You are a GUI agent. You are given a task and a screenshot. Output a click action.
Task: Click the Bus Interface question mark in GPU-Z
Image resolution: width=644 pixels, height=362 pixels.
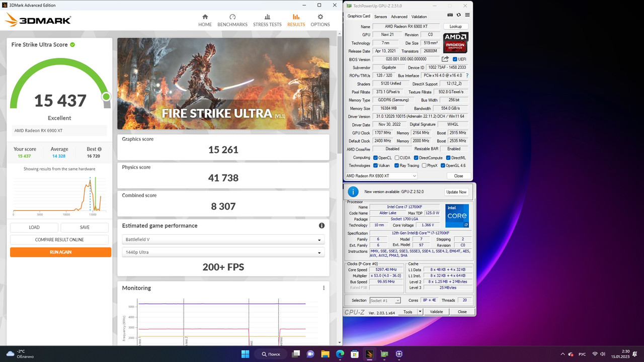467,75
